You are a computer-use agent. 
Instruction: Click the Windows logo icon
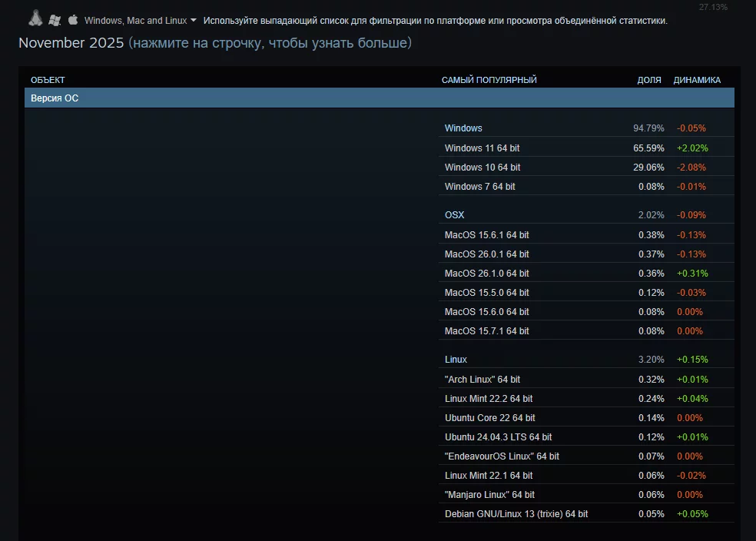[55, 20]
